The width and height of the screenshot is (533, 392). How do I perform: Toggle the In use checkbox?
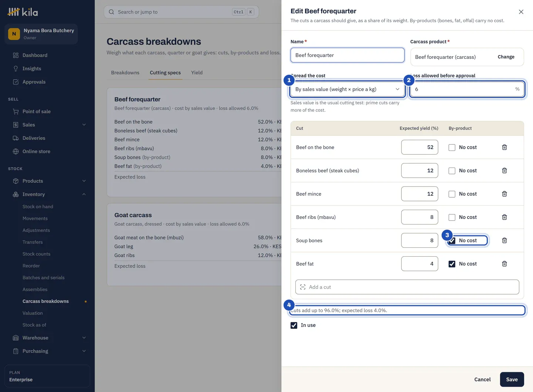[294, 325]
